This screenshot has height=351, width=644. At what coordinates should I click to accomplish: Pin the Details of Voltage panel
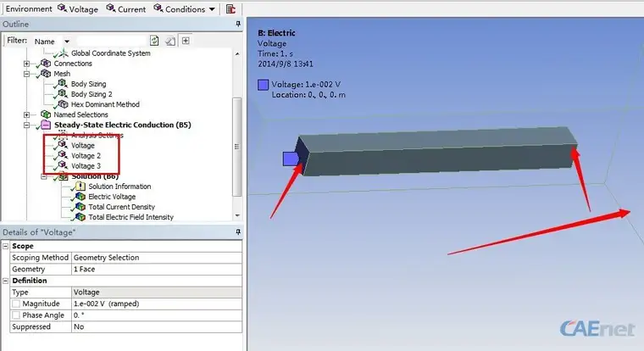238,232
